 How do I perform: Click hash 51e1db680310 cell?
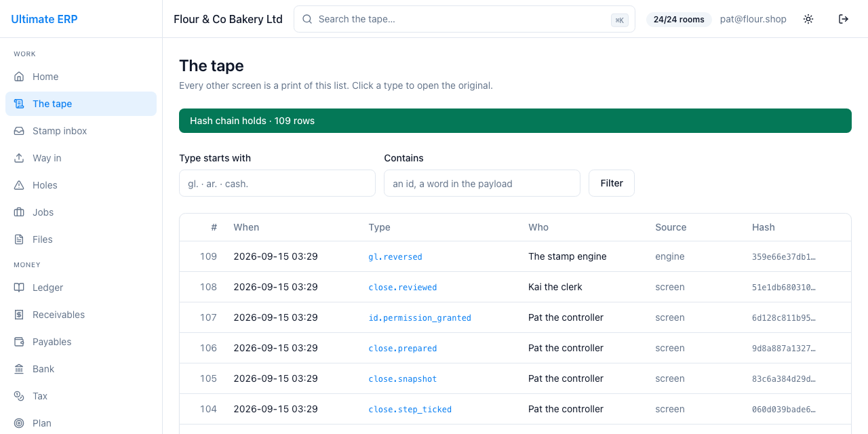(x=784, y=288)
